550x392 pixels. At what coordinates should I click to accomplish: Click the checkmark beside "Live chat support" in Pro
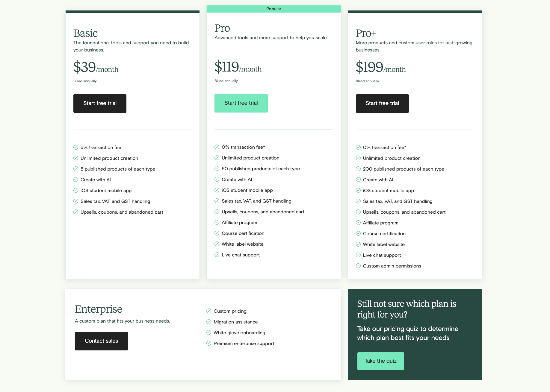coord(217,255)
